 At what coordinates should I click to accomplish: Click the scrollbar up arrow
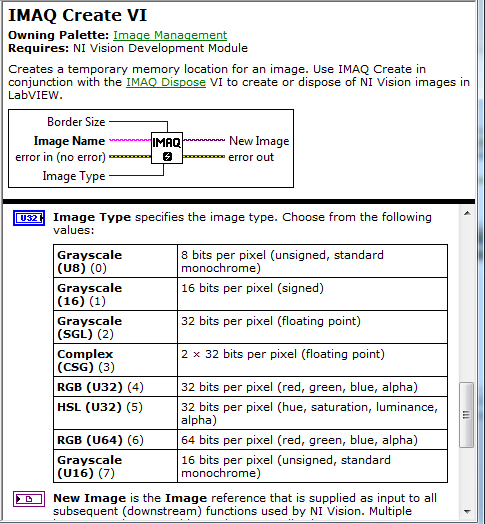pyautogui.click(x=467, y=213)
